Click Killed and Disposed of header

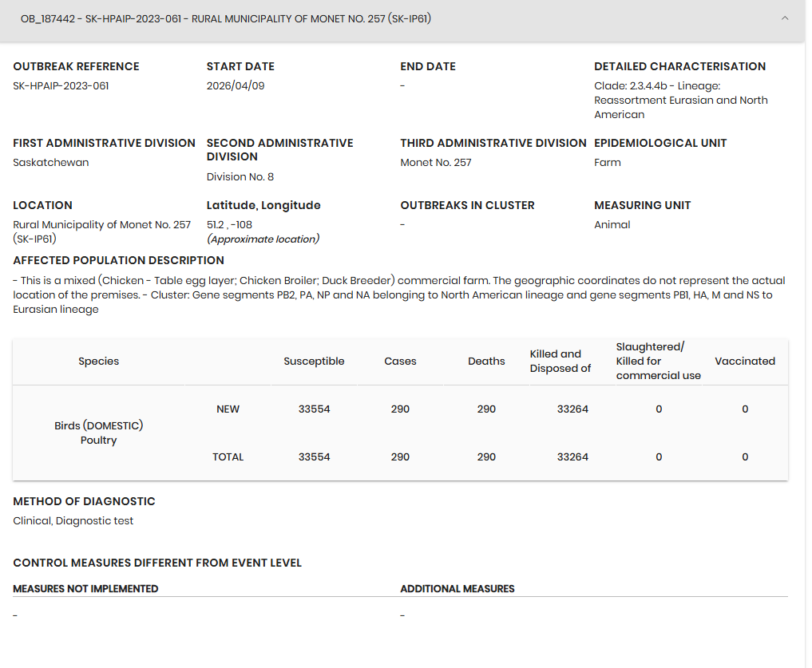tap(560, 362)
